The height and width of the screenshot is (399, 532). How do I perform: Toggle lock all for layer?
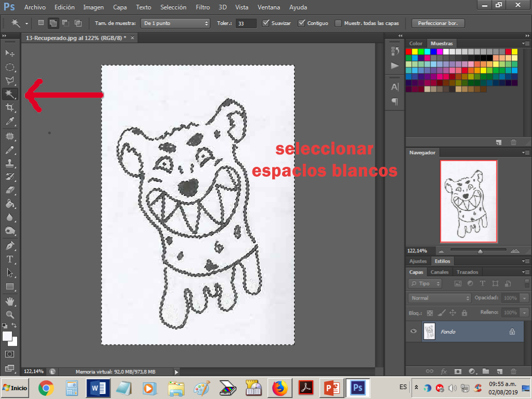pyautogui.click(x=464, y=313)
